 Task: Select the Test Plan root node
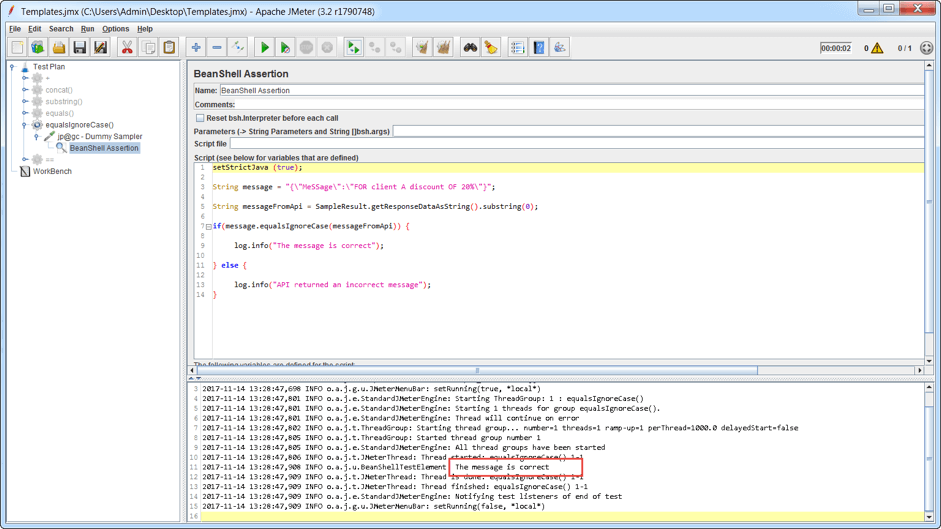[49, 67]
